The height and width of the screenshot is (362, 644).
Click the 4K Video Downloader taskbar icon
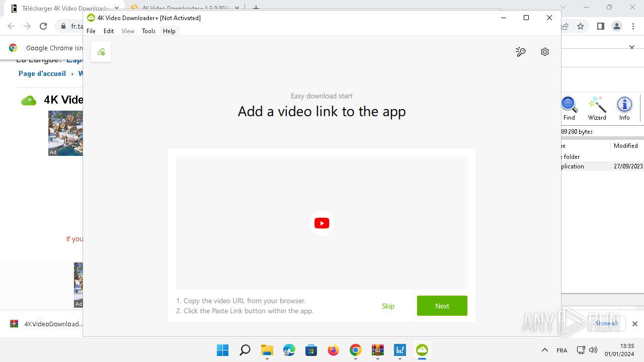point(422,350)
